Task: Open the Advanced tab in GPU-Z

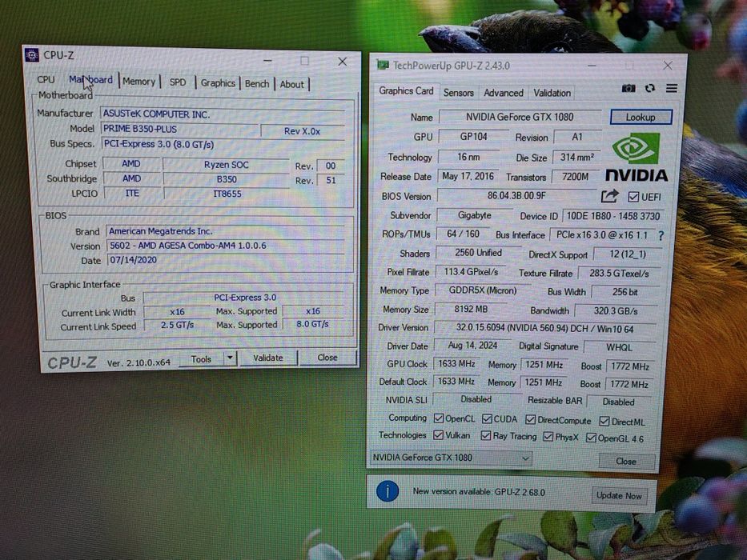Action: pyautogui.click(x=504, y=93)
